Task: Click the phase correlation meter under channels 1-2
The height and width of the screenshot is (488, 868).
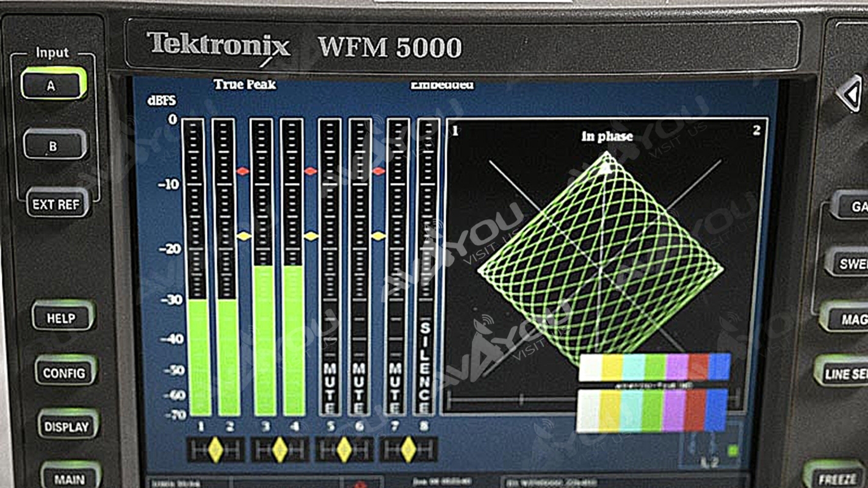Action: click(215, 450)
